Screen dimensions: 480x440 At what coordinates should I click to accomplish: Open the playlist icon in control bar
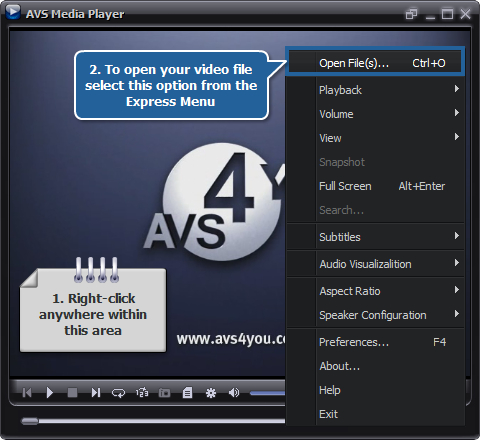(x=187, y=393)
